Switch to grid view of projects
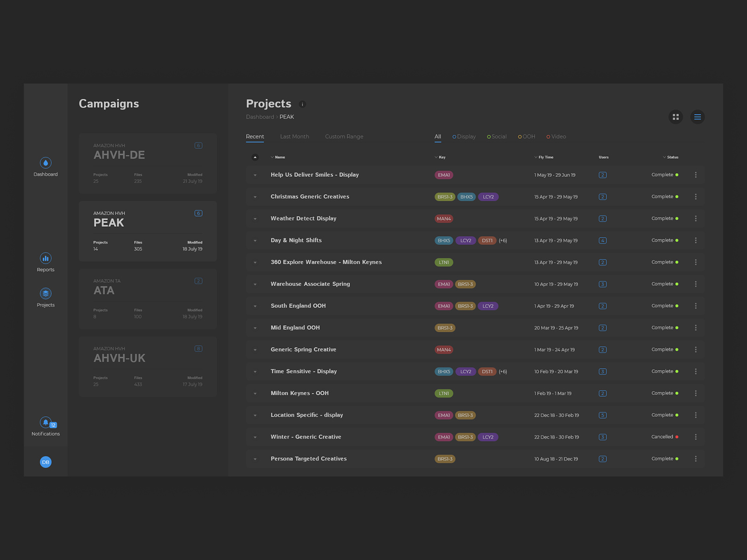The width and height of the screenshot is (747, 560). point(676,117)
